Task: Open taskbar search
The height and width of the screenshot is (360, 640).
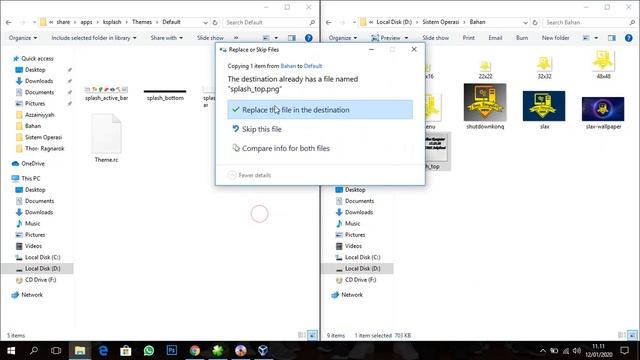Action: coord(34,351)
